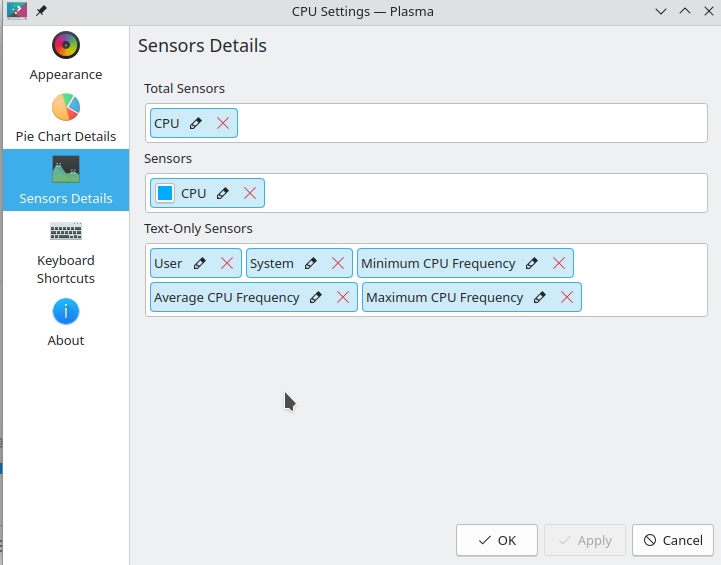
Task: Click the empty Total Sensors field area
Action: (471, 123)
